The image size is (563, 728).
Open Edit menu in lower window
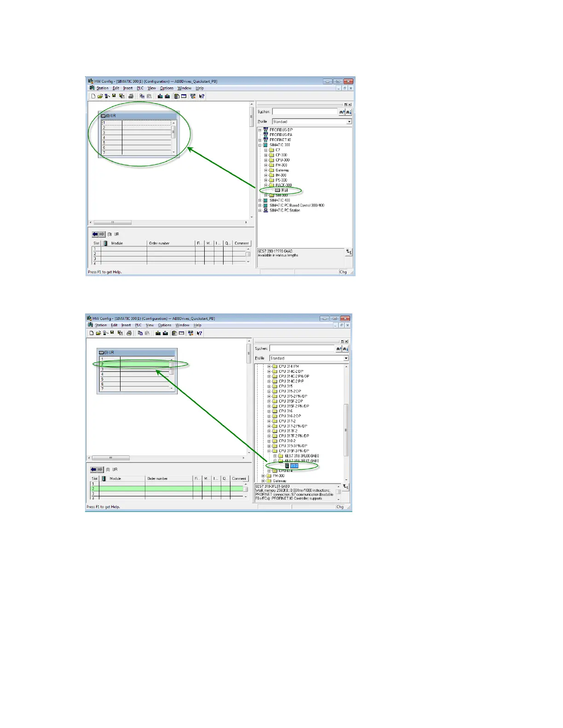pos(114,325)
